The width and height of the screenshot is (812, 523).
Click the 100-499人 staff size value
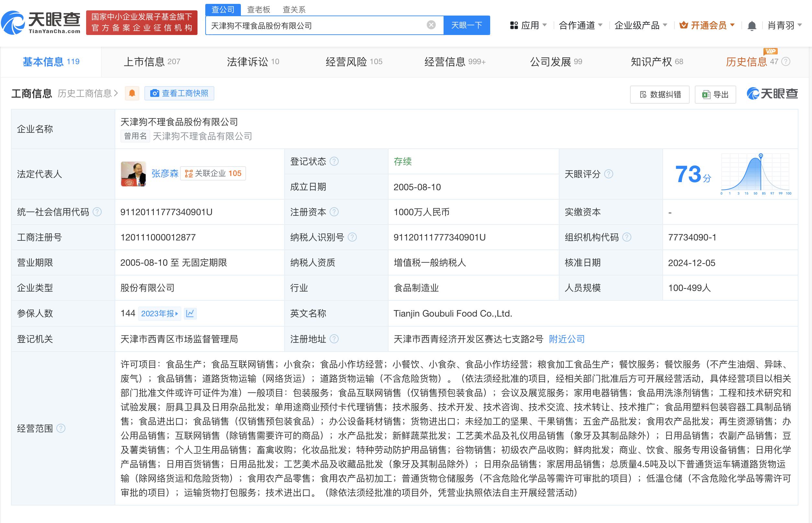(689, 288)
